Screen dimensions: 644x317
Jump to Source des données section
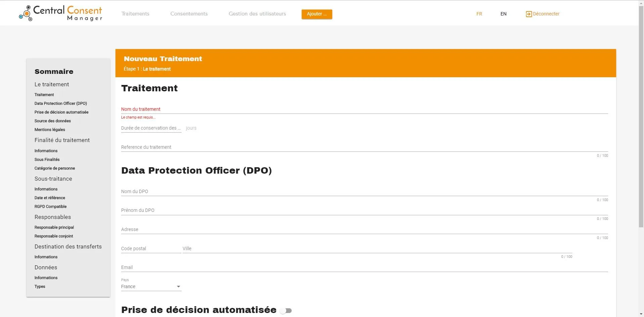[53, 121]
